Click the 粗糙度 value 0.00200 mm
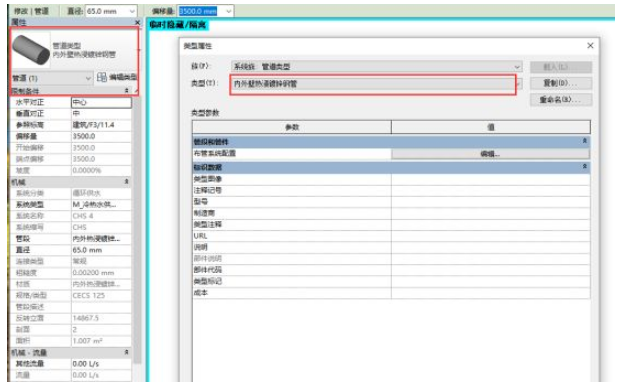This screenshot has width=618, height=387. [101, 273]
